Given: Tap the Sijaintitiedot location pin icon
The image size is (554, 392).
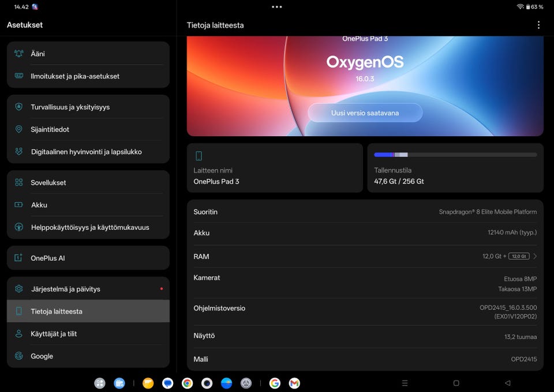Looking at the screenshot, I should coord(19,129).
